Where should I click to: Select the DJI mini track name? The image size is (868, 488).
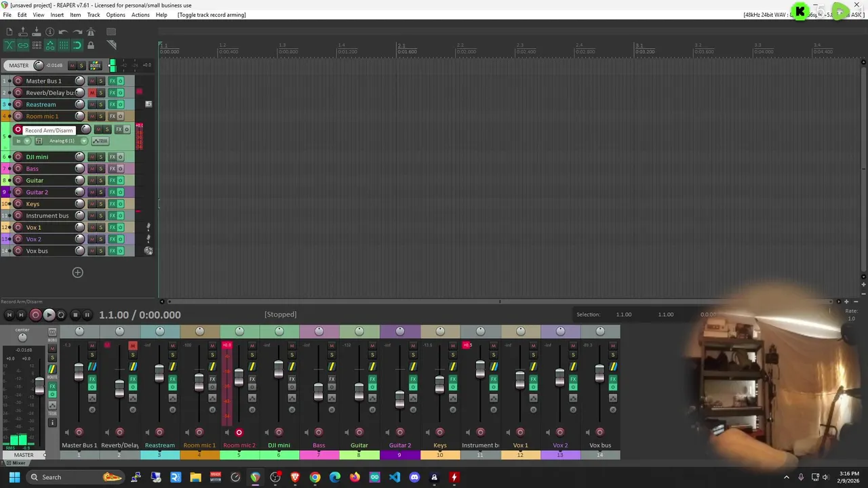click(x=37, y=157)
